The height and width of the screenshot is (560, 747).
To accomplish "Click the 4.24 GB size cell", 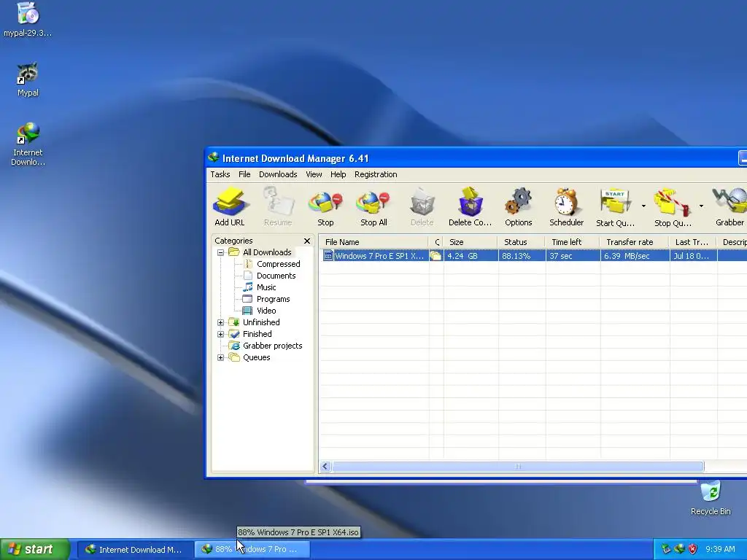I will [x=471, y=256].
